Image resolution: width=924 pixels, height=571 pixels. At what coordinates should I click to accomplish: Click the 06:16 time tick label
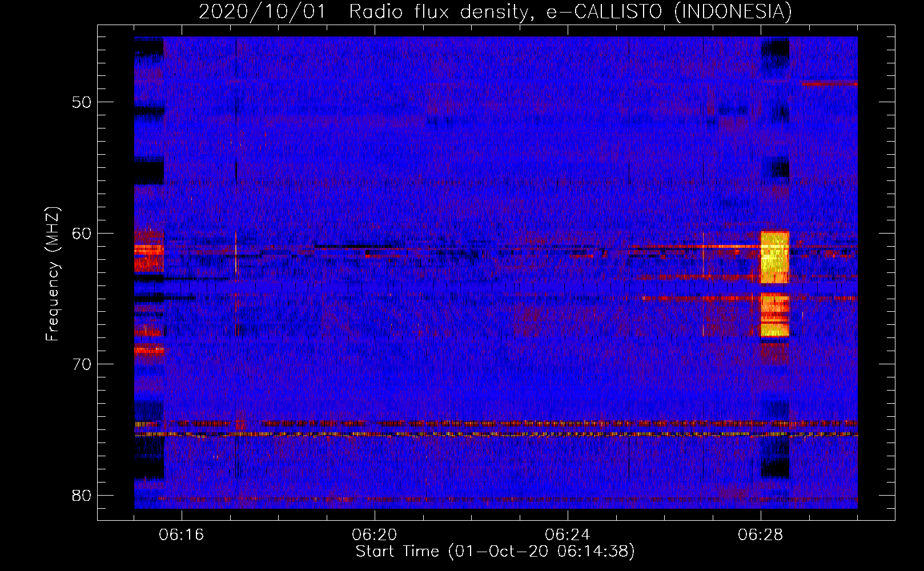point(182,535)
